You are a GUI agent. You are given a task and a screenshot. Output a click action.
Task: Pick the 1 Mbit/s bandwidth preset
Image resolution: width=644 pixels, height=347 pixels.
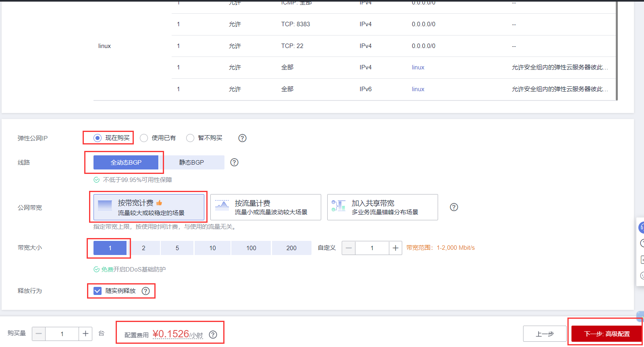pyautogui.click(x=110, y=248)
